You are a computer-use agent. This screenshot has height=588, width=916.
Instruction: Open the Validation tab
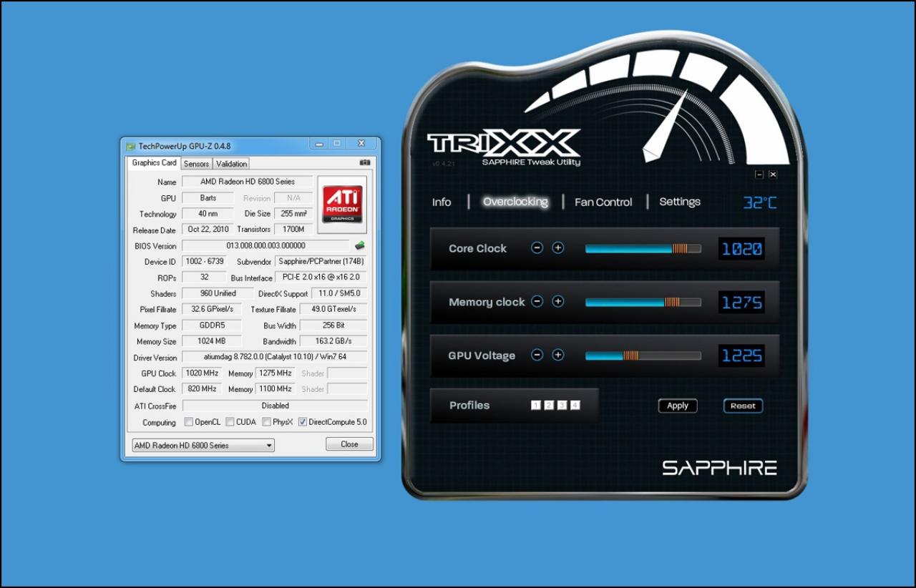click(x=231, y=164)
